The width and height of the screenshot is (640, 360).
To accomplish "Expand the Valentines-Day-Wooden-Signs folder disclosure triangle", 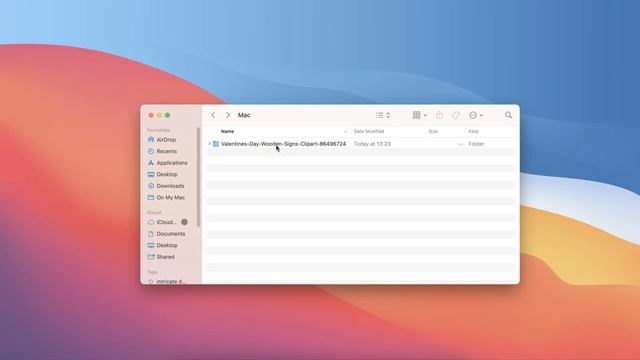I will 209,144.
